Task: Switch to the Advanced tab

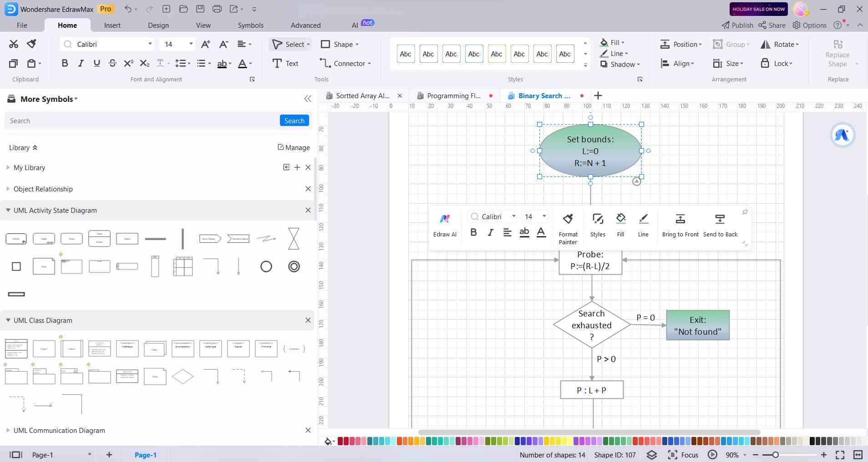Action: (306, 25)
